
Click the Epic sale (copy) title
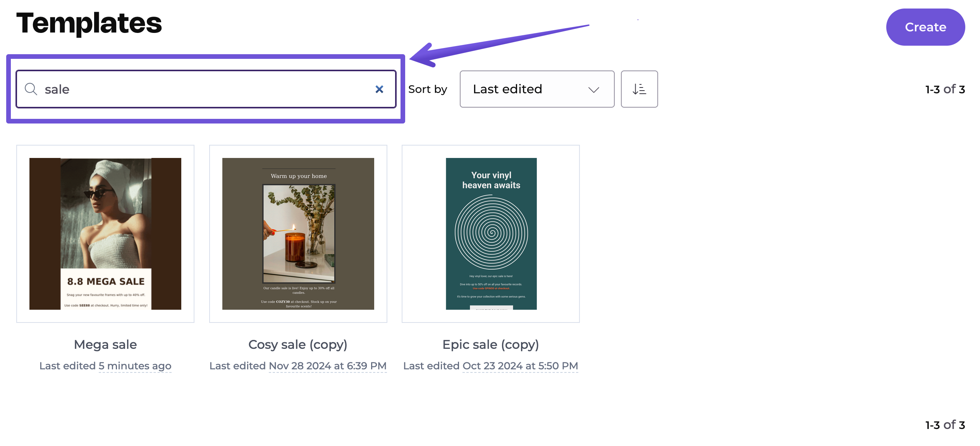pos(490,344)
